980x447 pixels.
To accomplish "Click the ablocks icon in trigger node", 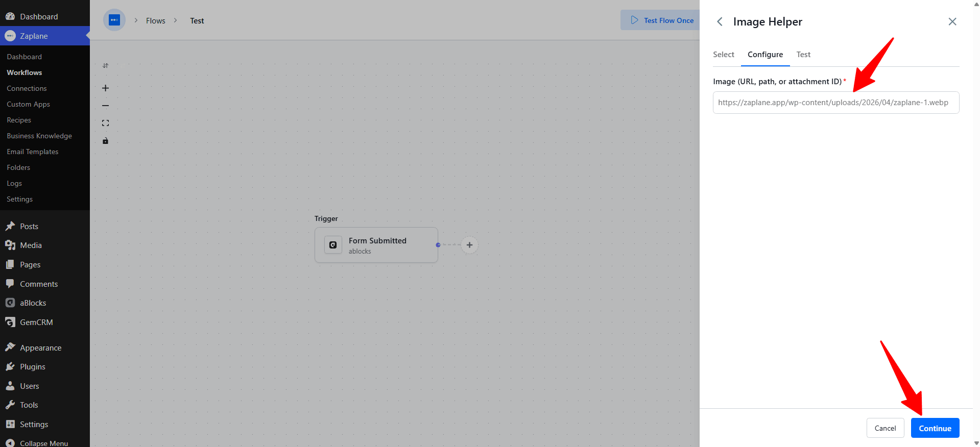I will point(333,245).
